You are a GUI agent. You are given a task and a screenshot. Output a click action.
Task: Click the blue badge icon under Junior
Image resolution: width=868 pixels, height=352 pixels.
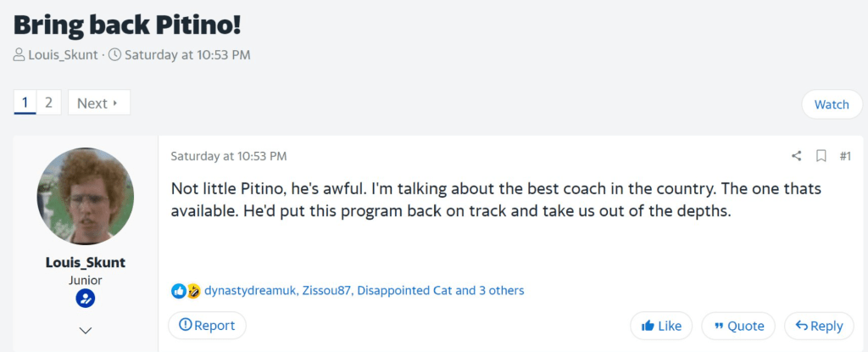pos(85,299)
